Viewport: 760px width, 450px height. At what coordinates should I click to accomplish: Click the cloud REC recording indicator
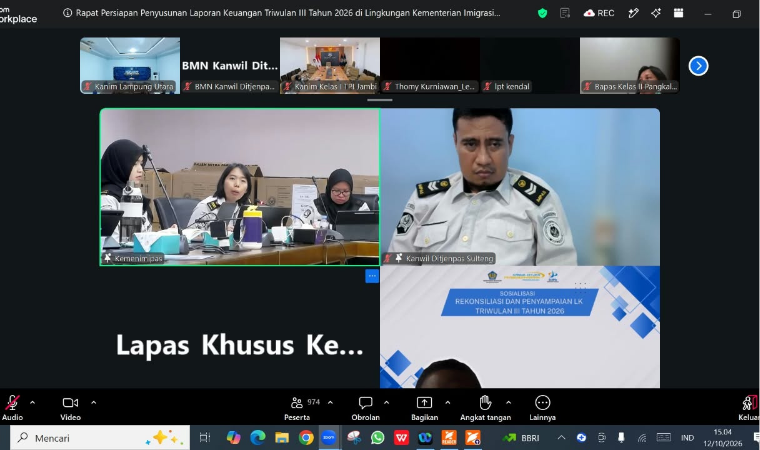point(599,13)
